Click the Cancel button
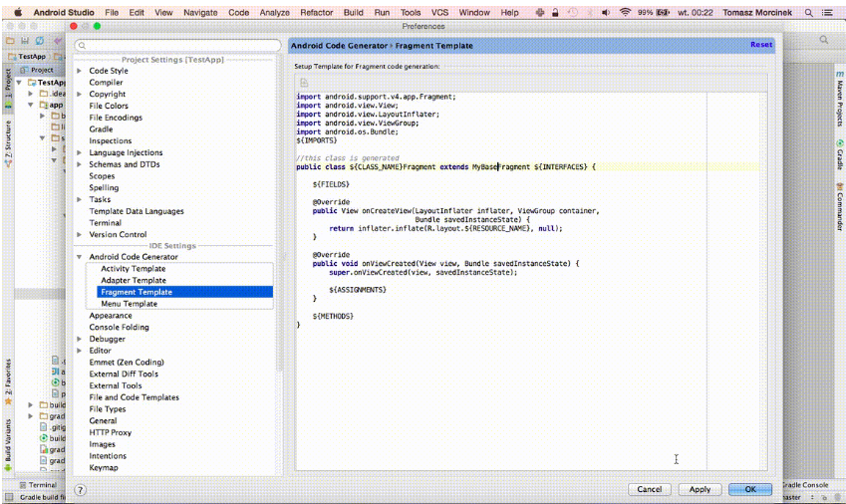This screenshot has width=846, height=504. click(x=649, y=489)
